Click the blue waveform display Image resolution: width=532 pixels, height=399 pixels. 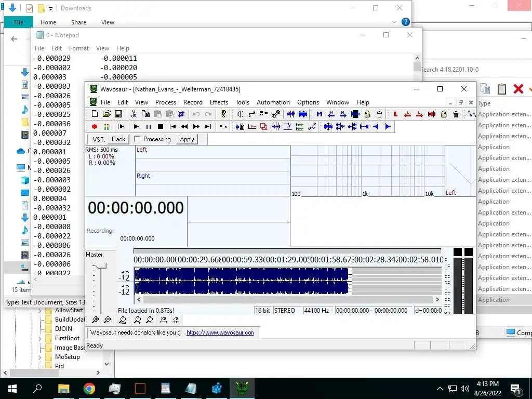[242, 281]
